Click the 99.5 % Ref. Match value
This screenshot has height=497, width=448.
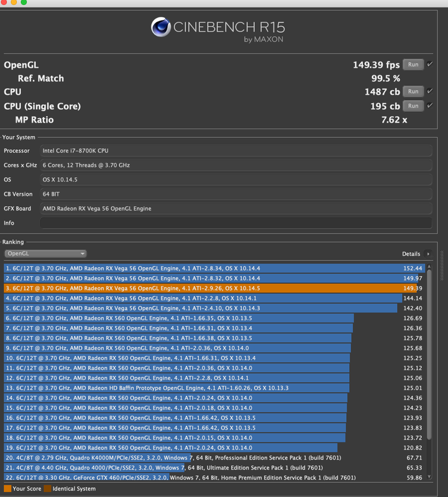pos(385,78)
